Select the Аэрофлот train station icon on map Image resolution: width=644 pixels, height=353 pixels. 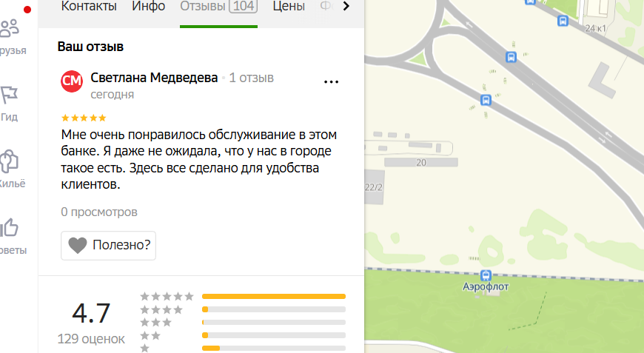[486, 275]
